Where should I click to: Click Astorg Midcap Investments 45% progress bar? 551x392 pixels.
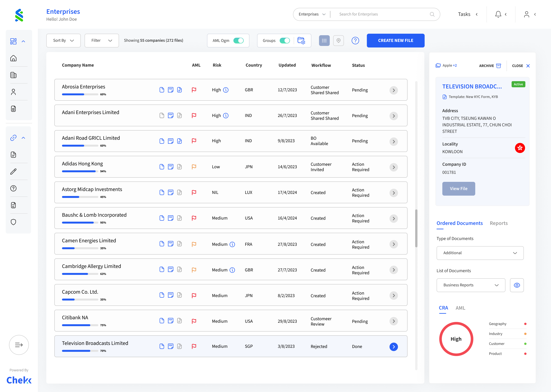pos(80,197)
